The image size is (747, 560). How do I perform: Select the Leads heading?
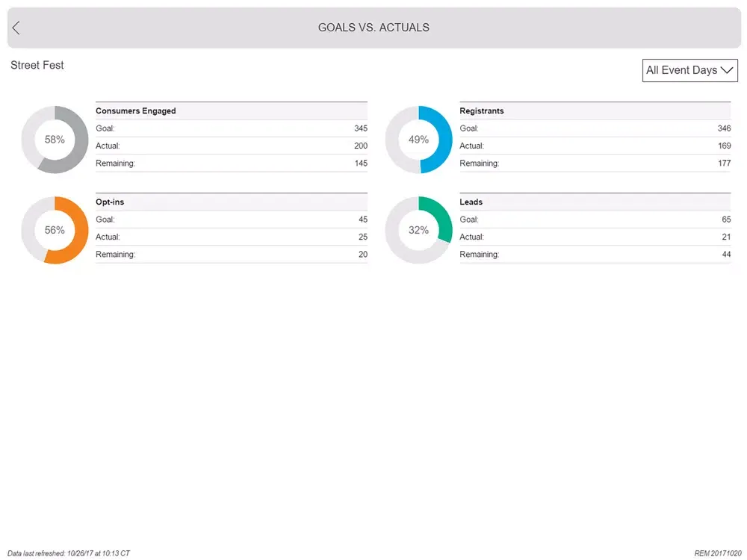click(471, 202)
